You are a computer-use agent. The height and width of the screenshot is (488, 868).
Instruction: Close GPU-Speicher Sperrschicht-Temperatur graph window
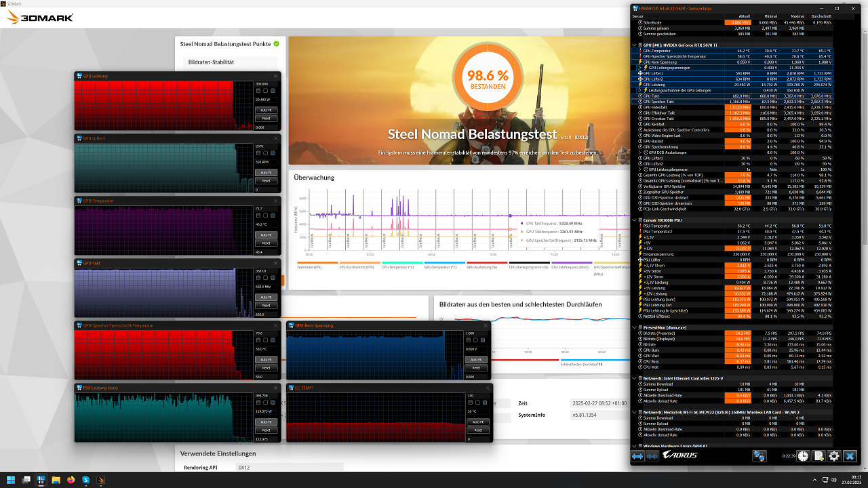coord(275,325)
